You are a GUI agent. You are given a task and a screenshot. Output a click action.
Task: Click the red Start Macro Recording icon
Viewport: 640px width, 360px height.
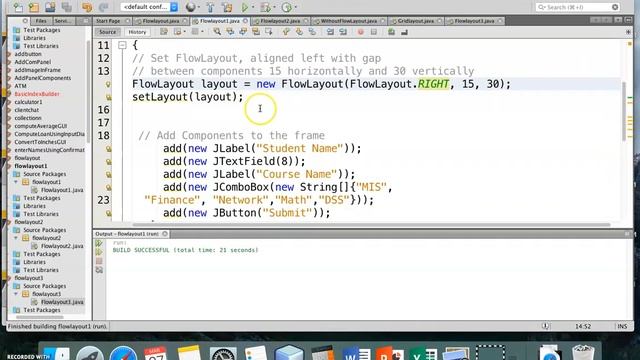pos(360,32)
